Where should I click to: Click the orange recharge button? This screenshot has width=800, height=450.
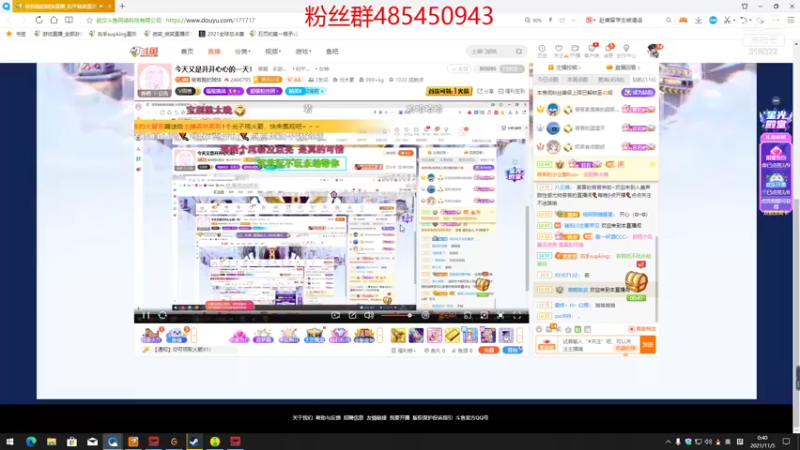tap(488, 350)
